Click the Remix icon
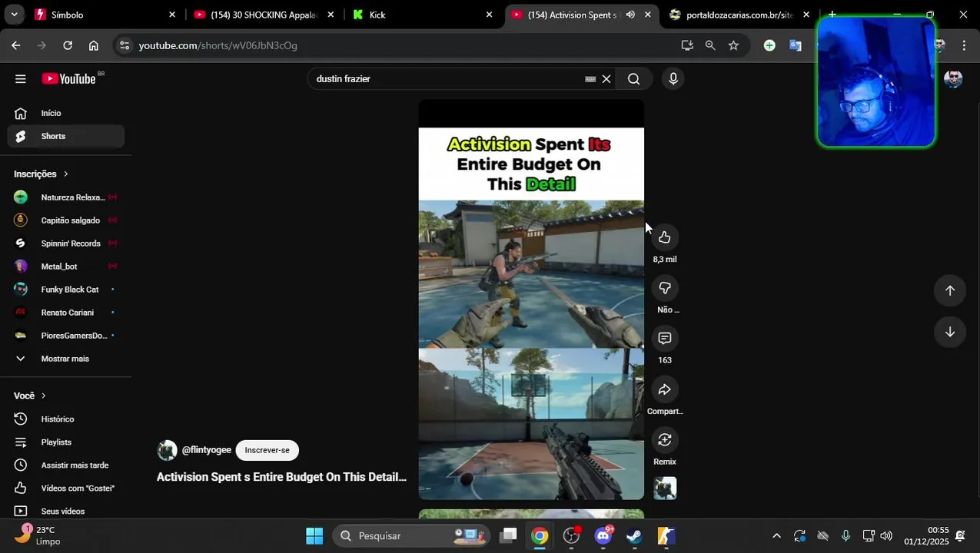 (665, 440)
